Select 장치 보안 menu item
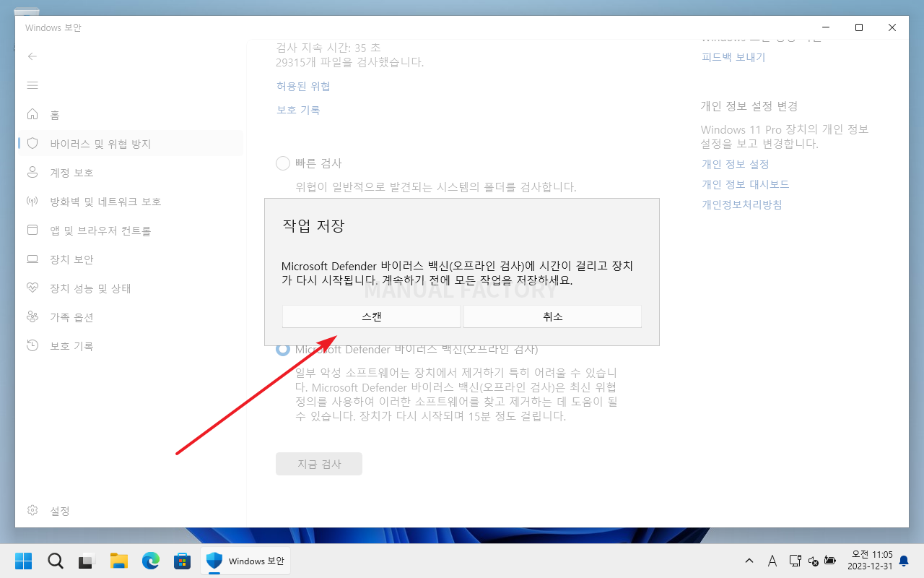 point(130,259)
